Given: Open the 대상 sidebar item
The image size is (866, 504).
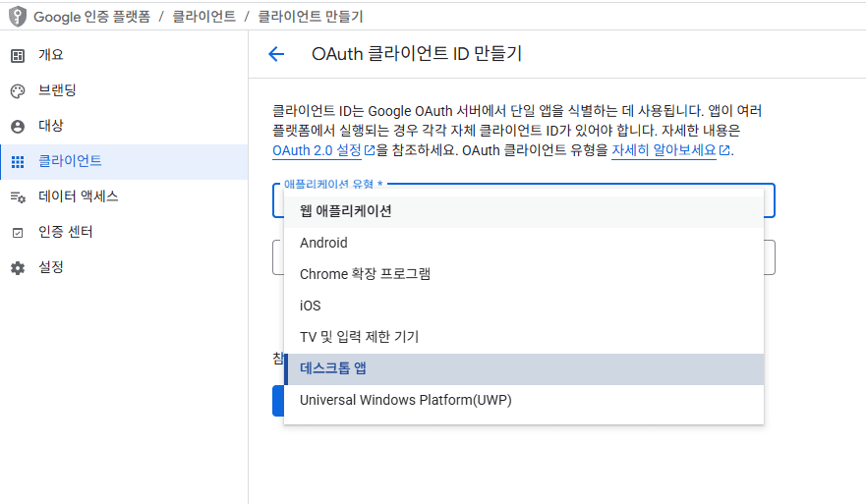Looking at the screenshot, I should [124, 126].
